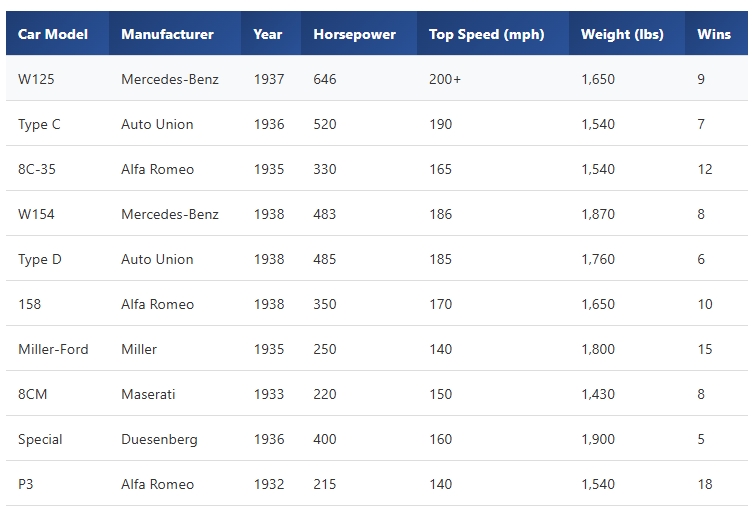Click the Type C model cell
Image resolution: width=755 pixels, height=518 pixels.
(57, 124)
